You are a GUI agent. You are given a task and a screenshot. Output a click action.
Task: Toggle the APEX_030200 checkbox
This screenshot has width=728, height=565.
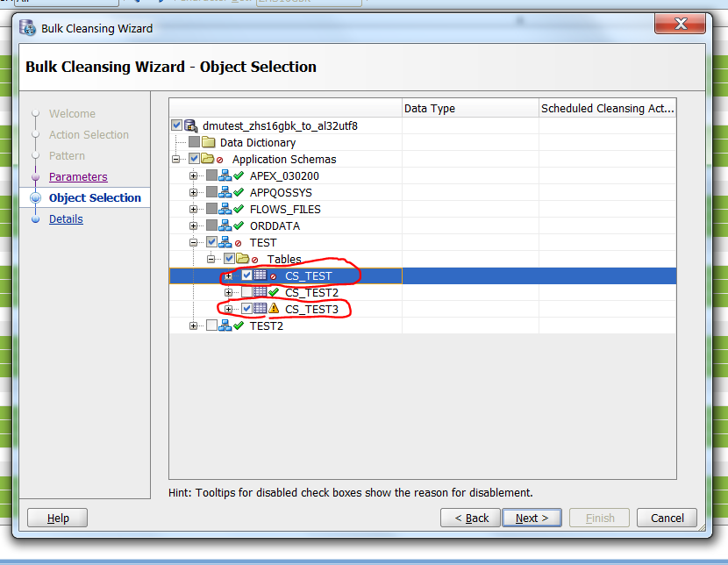211,175
